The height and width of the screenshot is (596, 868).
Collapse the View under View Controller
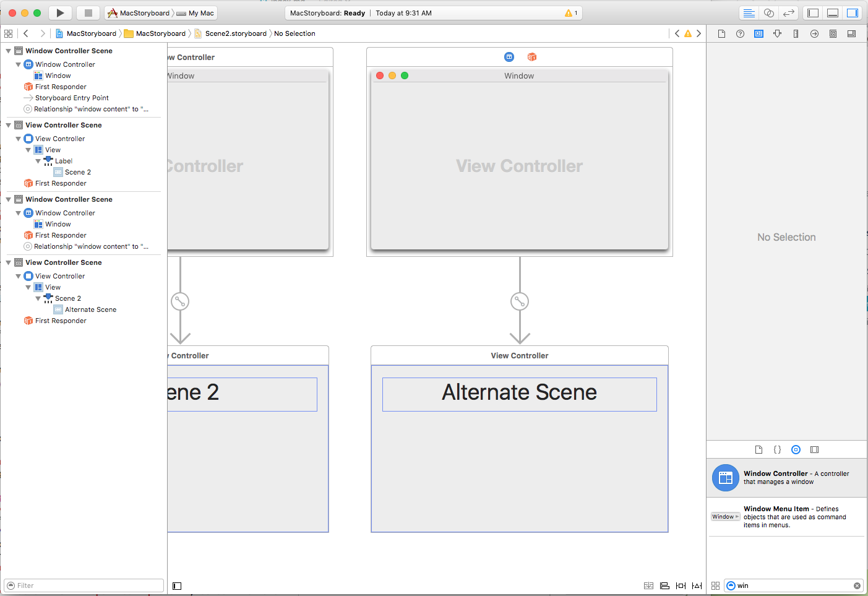[28, 149]
